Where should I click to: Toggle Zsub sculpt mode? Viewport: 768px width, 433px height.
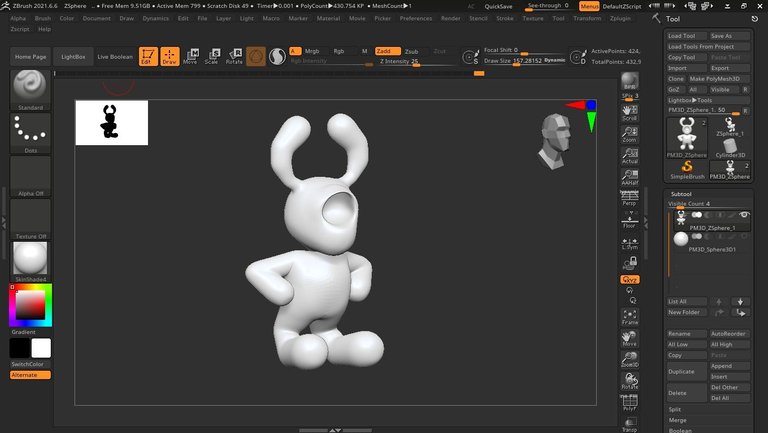[x=411, y=51]
